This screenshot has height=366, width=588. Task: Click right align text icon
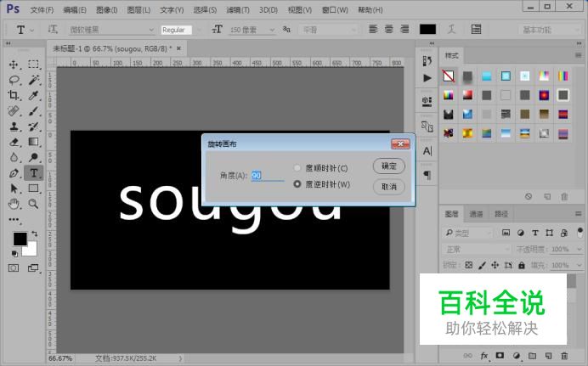(404, 29)
